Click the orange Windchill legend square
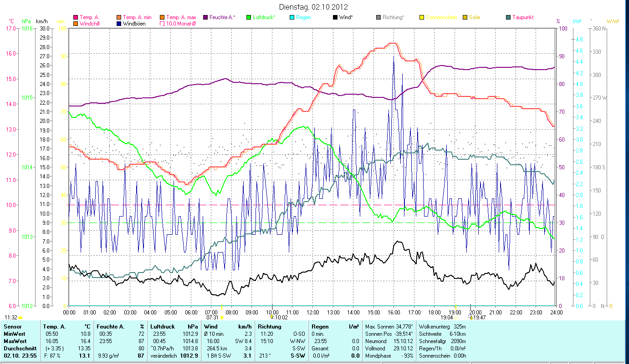Viewport: 629px width, 364px height. pos(75,24)
